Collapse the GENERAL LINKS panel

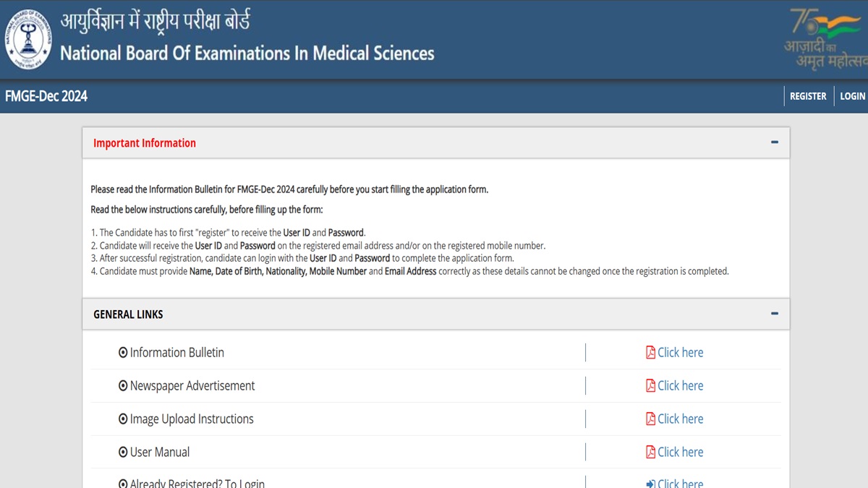[775, 314]
